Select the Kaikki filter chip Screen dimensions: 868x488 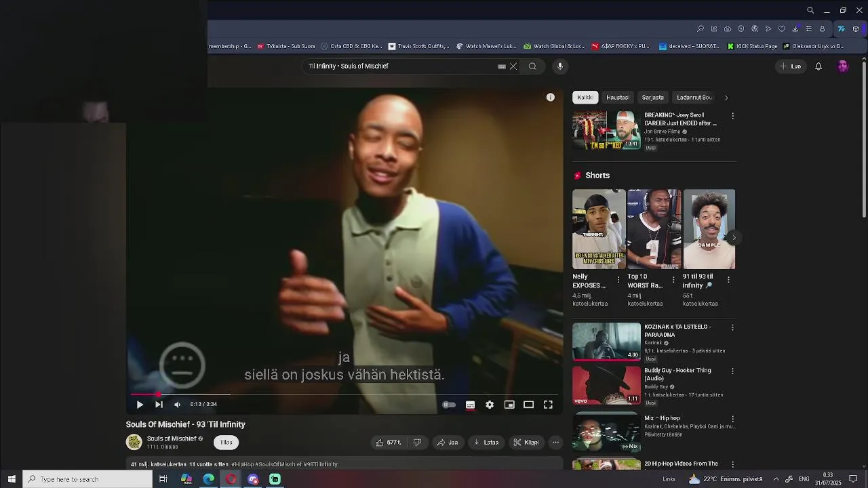pyautogui.click(x=585, y=98)
